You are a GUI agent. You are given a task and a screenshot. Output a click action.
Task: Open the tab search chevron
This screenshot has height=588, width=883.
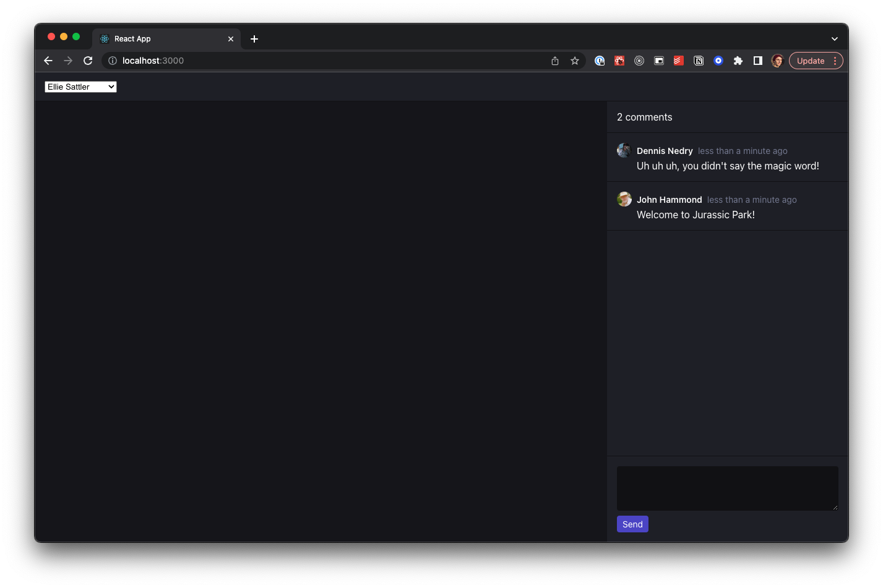pyautogui.click(x=834, y=38)
